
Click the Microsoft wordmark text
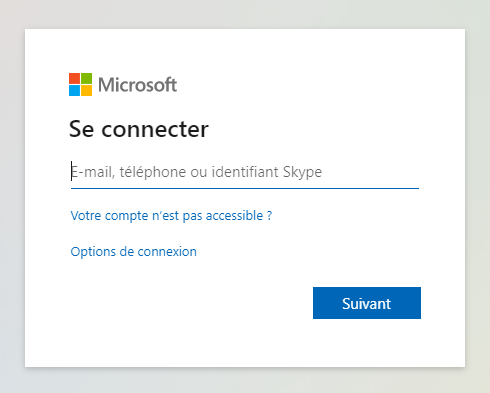point(137,85)
